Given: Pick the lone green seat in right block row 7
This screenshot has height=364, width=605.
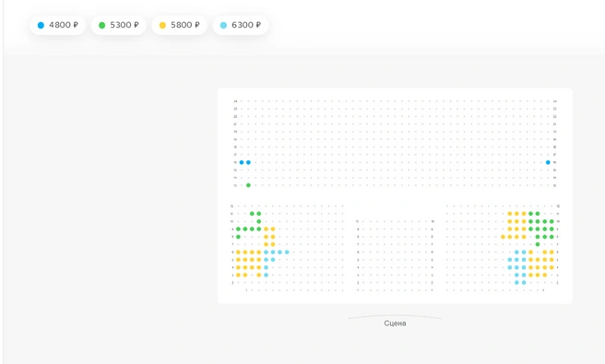Looking at the screenshot, I should tap(538, 244).
